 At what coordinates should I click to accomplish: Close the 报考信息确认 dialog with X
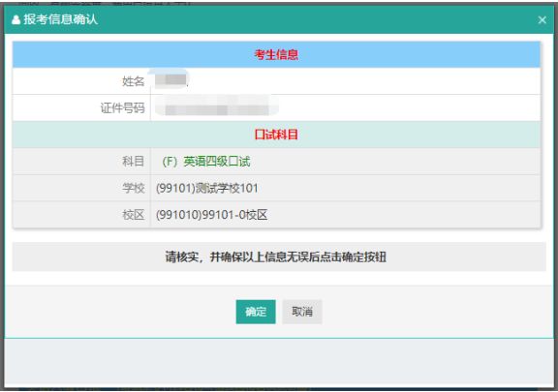point(542,20)
